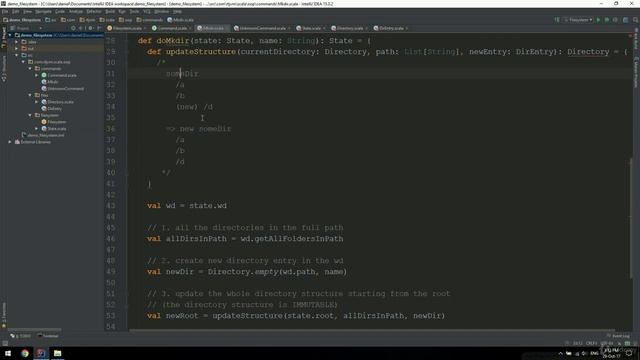Click the Windows Start button

point(8,353)
